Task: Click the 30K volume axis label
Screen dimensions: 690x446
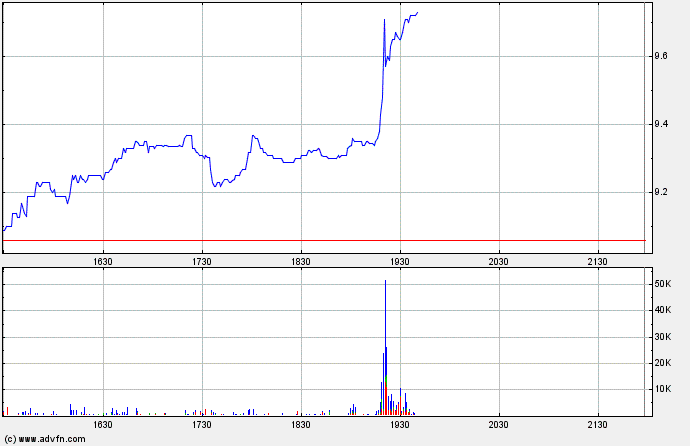Action: 663,337
